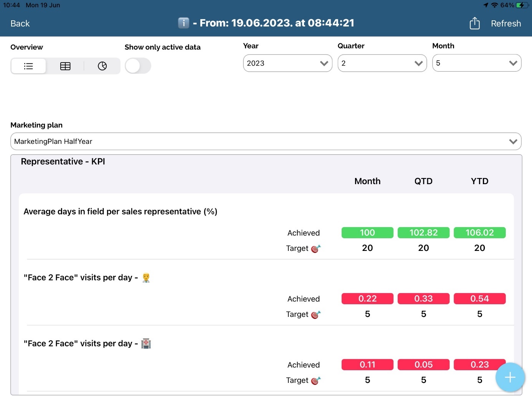Select the green 106.02 YTD achieved value
Screen dimensions: 532x399
(479, 232)
